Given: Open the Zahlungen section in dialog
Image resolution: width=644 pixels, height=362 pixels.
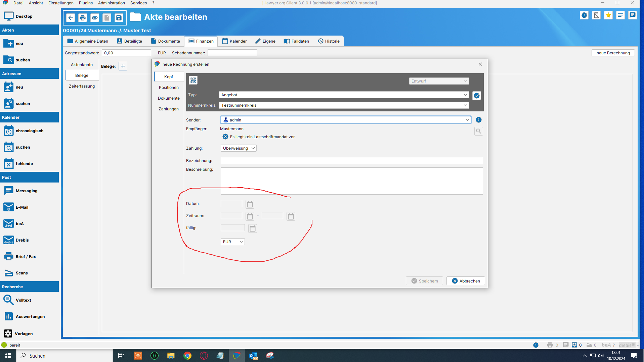Looking at the screenshot, I should click(169, 109).
